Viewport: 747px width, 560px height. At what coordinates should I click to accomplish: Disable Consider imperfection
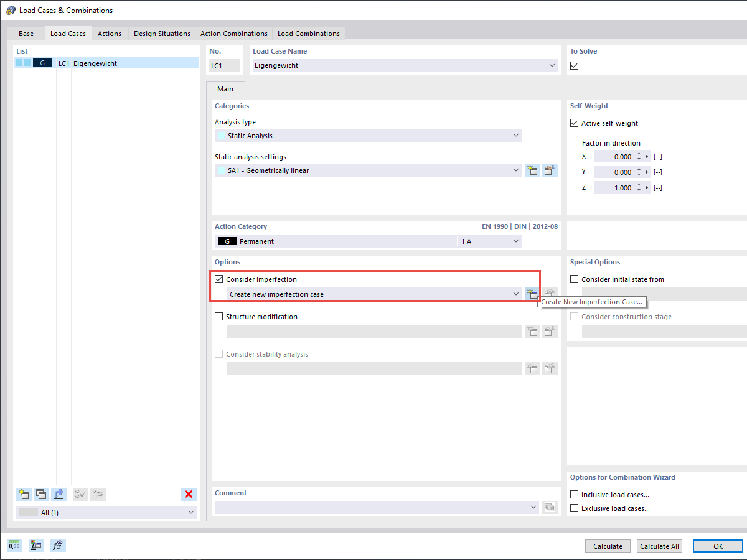[x=218, y=279]
